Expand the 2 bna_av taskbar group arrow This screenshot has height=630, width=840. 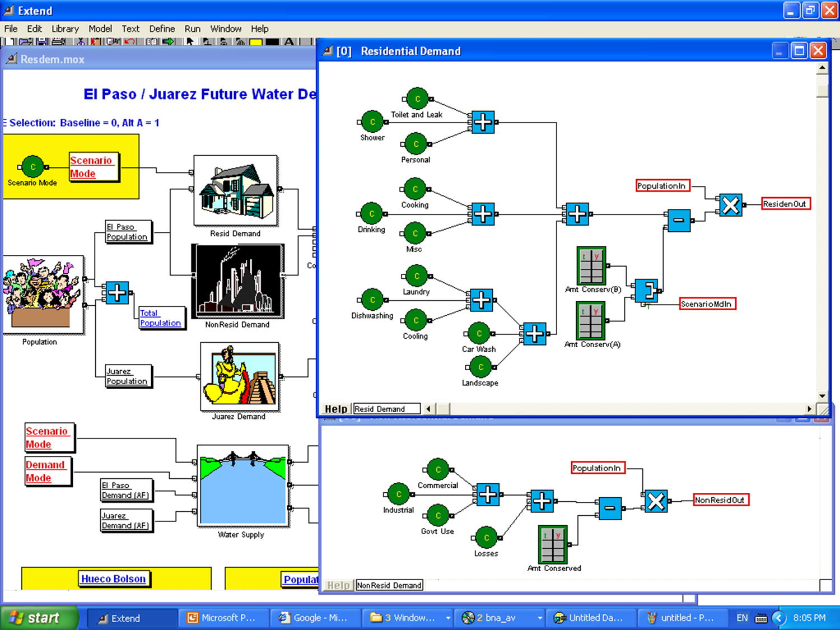pyautogui.click(x=540, y=618)
